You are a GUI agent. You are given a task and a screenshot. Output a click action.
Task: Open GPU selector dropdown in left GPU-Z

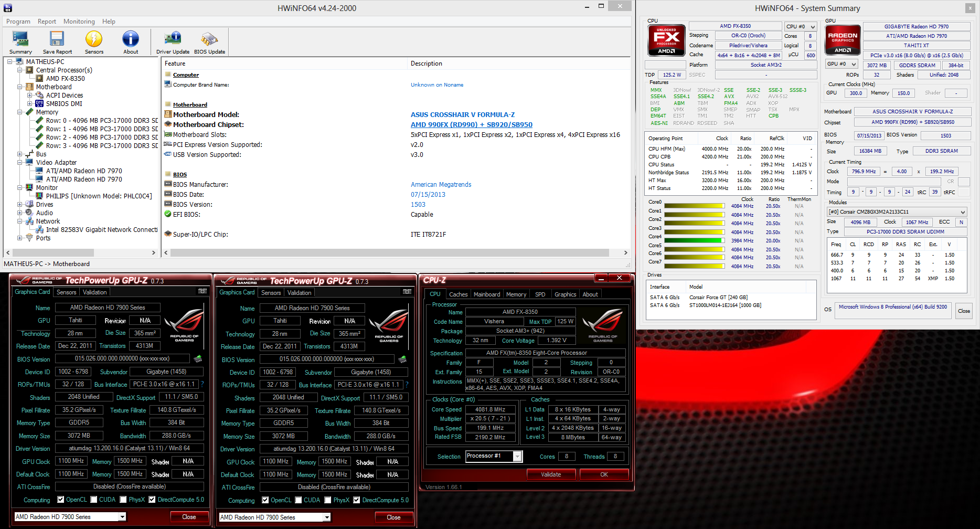click(x=70, y=517)
